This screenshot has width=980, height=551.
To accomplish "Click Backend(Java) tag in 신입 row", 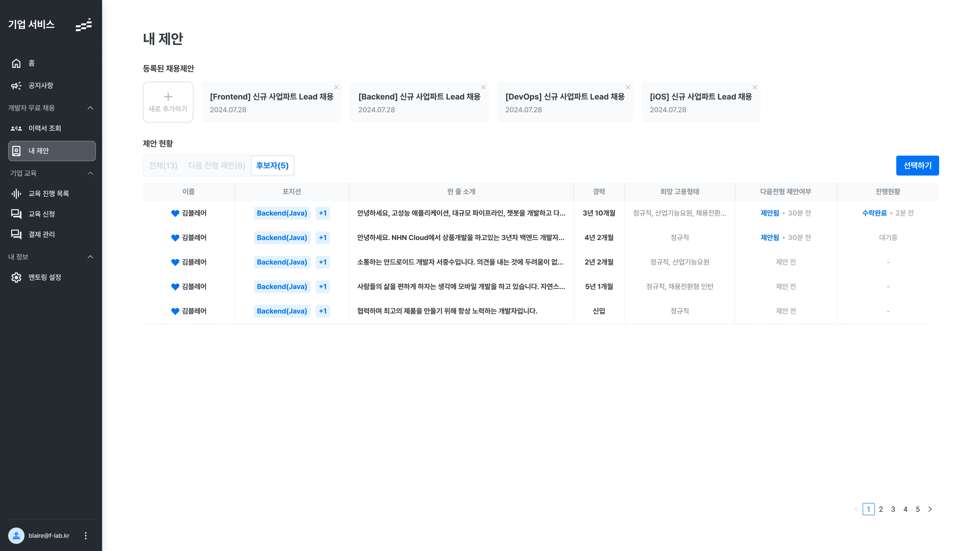I will (x=282, y=311).
